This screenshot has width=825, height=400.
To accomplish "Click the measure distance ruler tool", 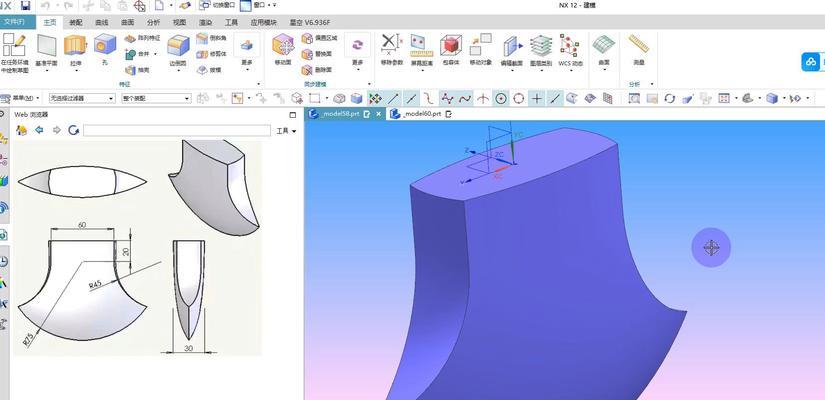I will (421, 49).
